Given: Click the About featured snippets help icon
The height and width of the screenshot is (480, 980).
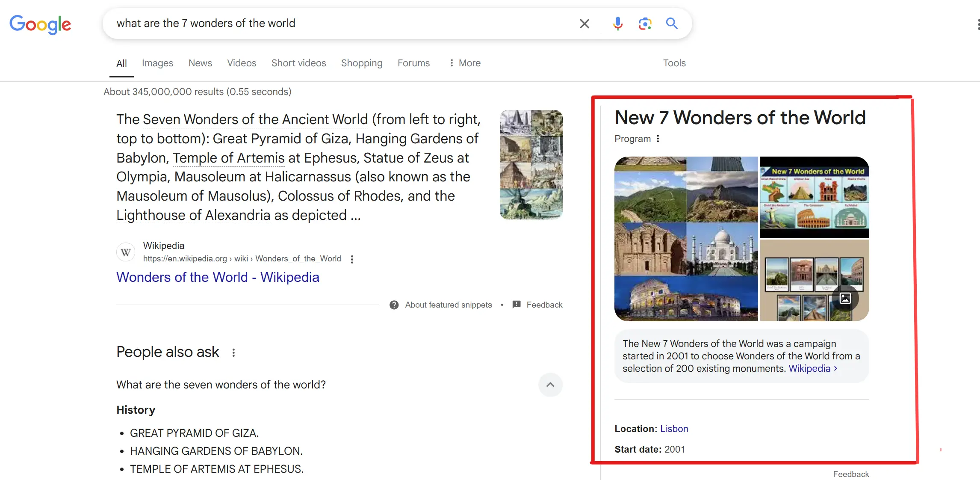Looking at the screenshot, I should (394, 305).
